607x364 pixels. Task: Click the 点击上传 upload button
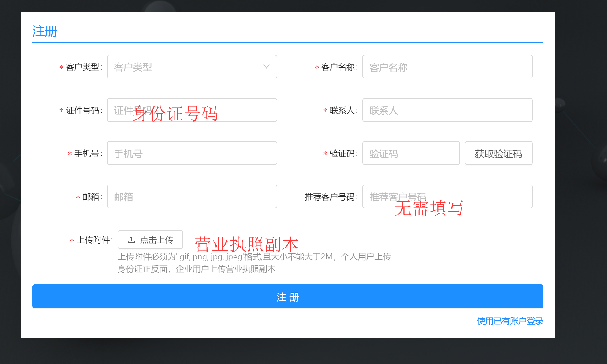click(150, 240)
